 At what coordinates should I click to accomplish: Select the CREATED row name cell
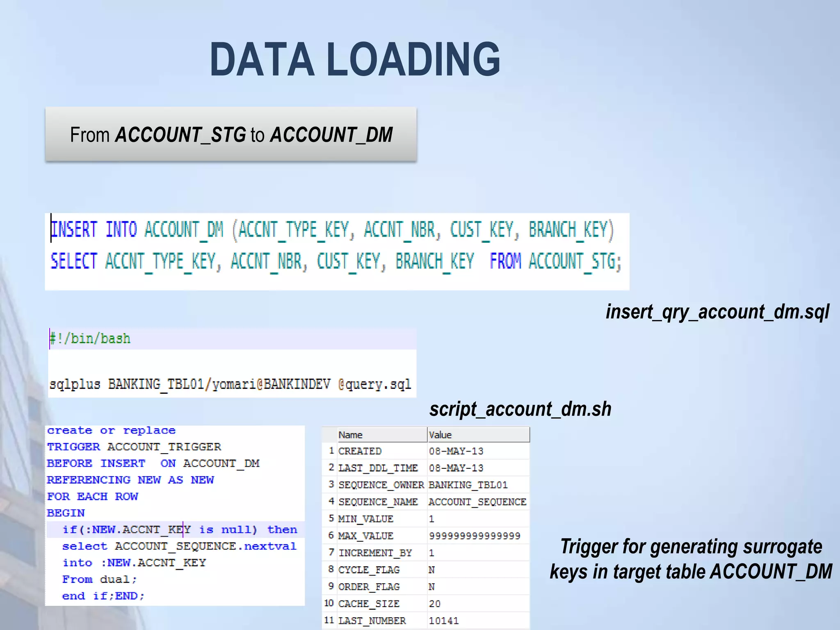tap(381, 451)
